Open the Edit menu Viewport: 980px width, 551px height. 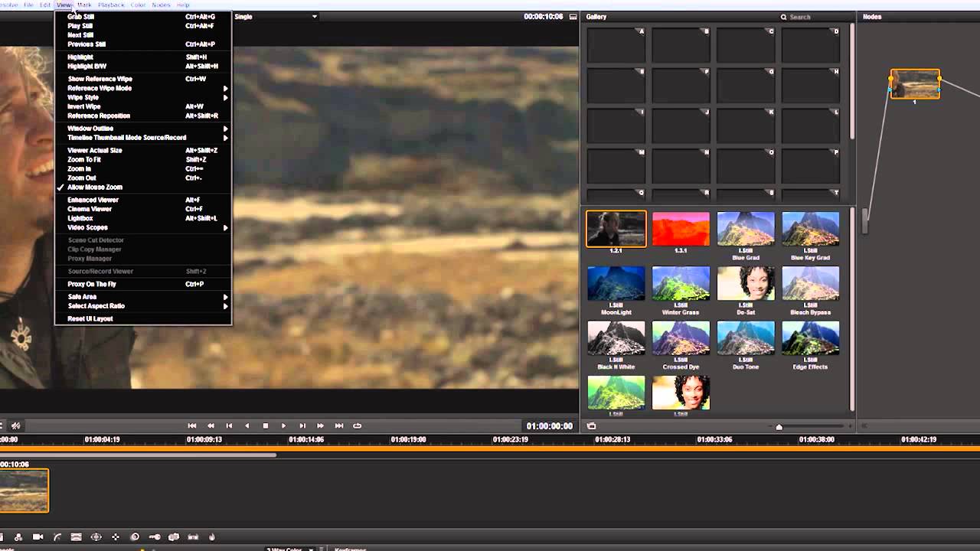45,5
